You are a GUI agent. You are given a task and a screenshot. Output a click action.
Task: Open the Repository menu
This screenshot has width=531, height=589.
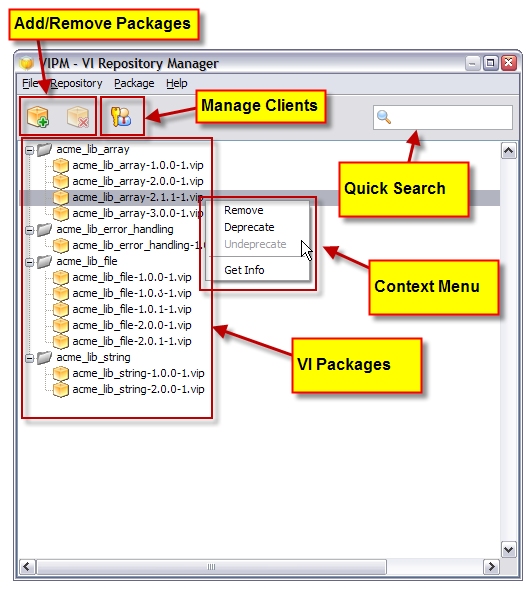[x=76, y=83]
